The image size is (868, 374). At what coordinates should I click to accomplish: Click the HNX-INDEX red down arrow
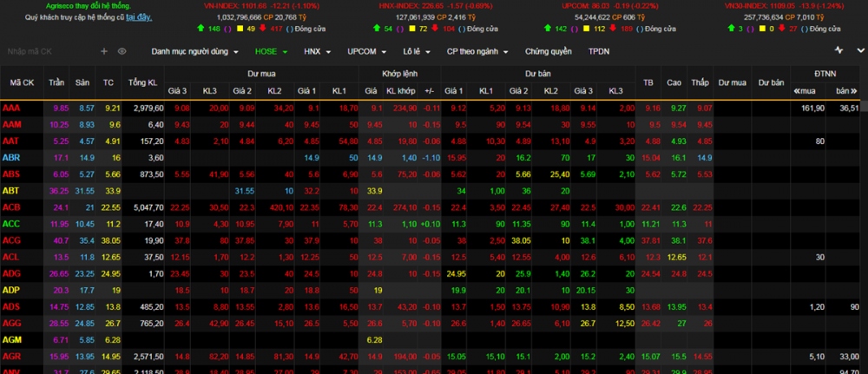click(x=435, y=29)
